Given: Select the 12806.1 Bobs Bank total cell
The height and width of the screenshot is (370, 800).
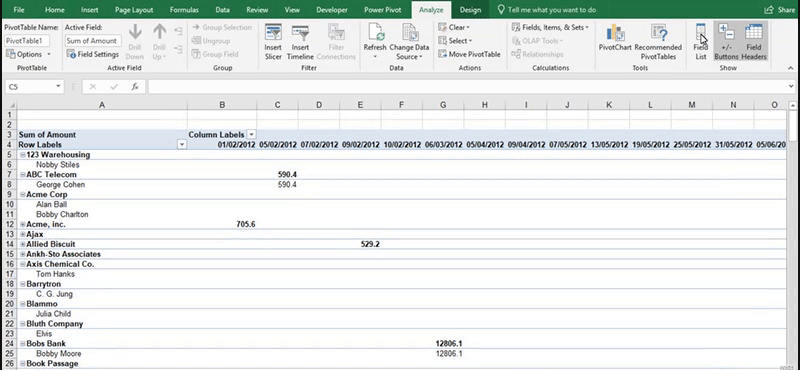Looking at the screenshot, I should tap(443, 344).
